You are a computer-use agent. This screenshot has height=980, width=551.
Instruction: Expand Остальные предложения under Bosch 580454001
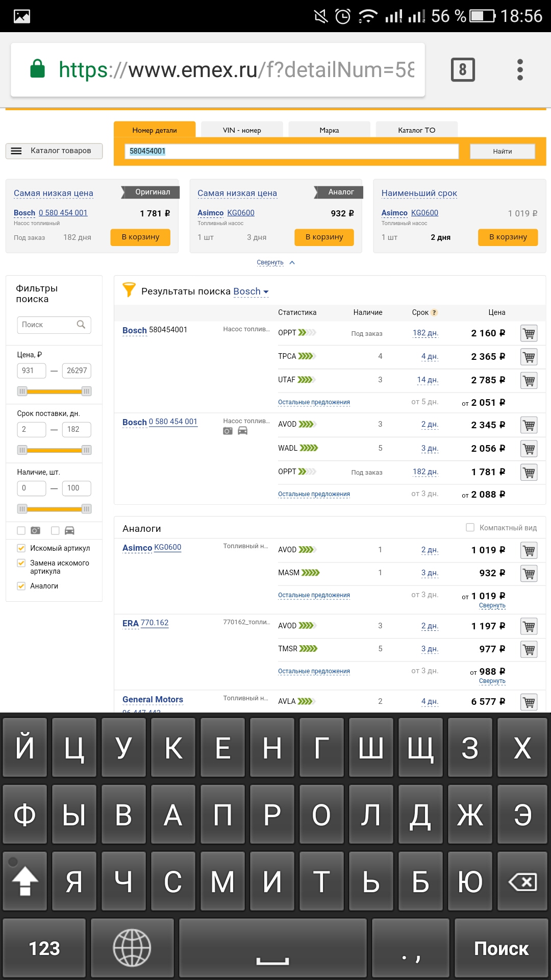314,402
